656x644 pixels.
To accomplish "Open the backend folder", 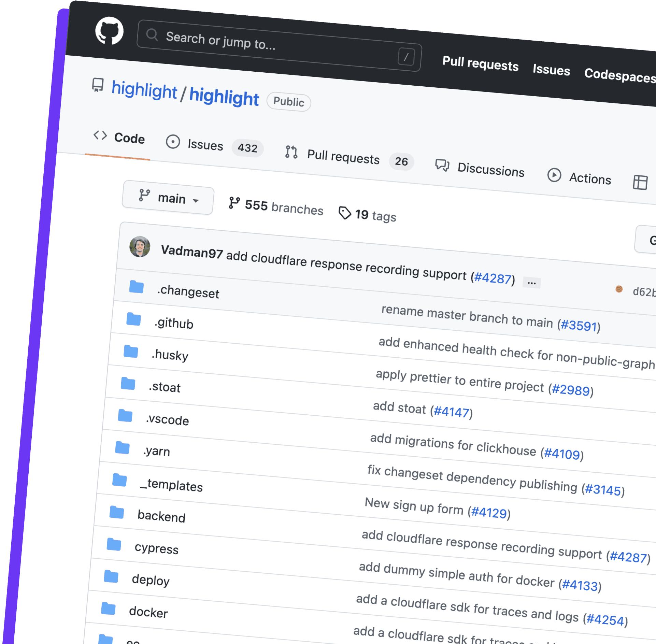I will pos(161,516).
